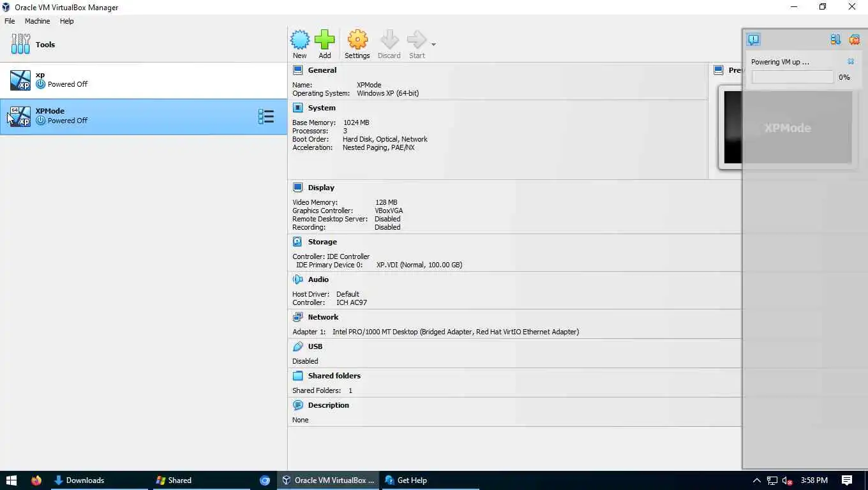
Task: Click the Storage section icon
Action: (297, 242)
